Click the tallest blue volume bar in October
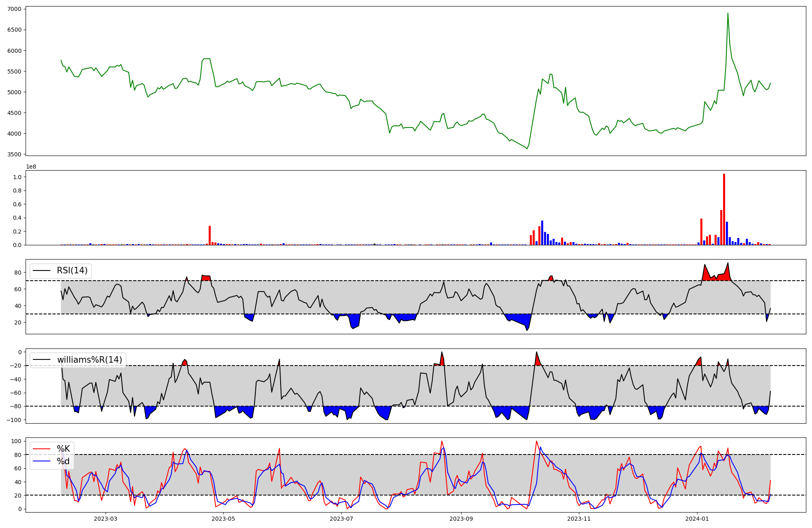Viewport: 812px width, 528px height. tap(542, 233)
